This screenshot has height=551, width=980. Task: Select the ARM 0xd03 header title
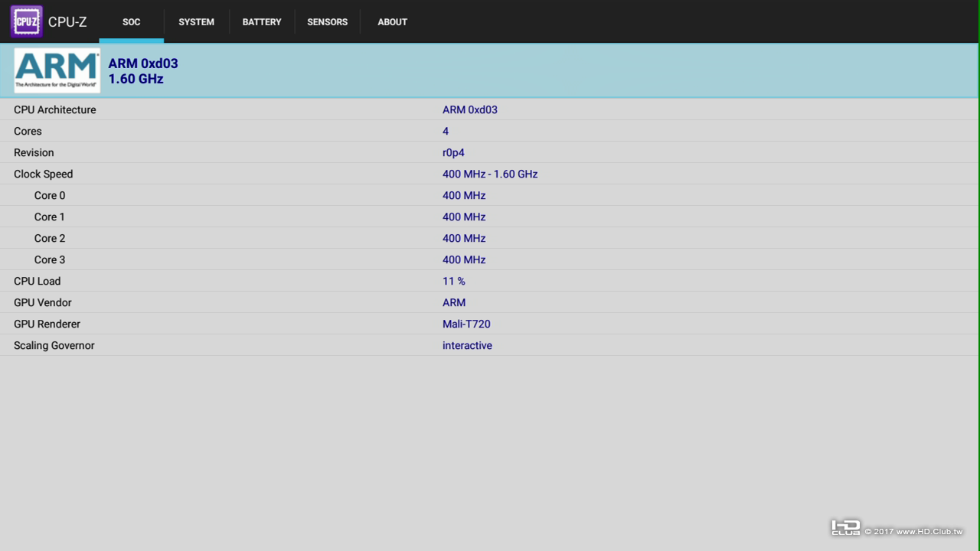(143, 64)
